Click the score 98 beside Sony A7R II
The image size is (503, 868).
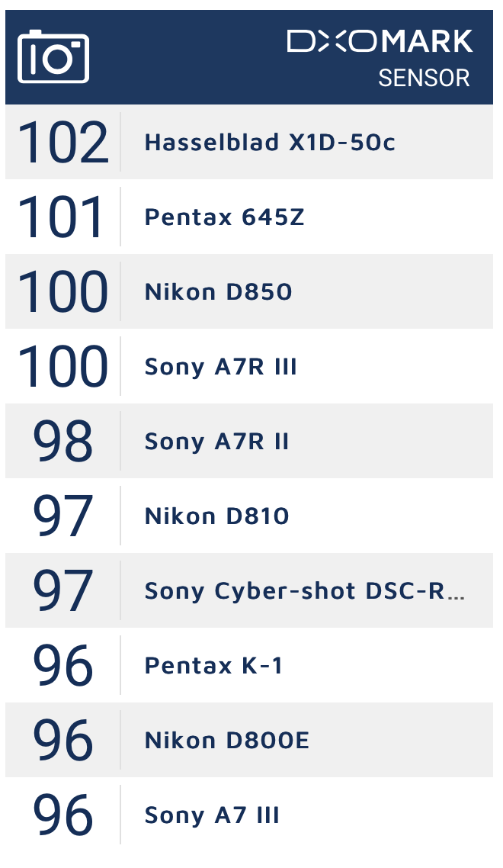tap(62, 441)
